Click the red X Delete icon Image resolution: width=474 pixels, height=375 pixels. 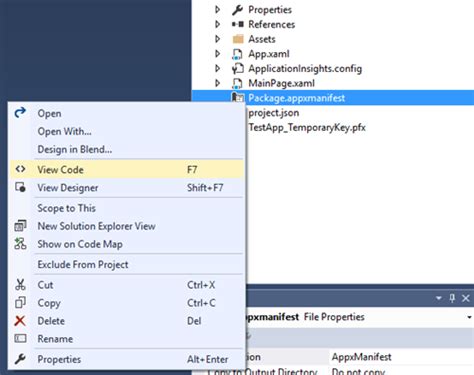pyautogui.click(x=20, y=321)
